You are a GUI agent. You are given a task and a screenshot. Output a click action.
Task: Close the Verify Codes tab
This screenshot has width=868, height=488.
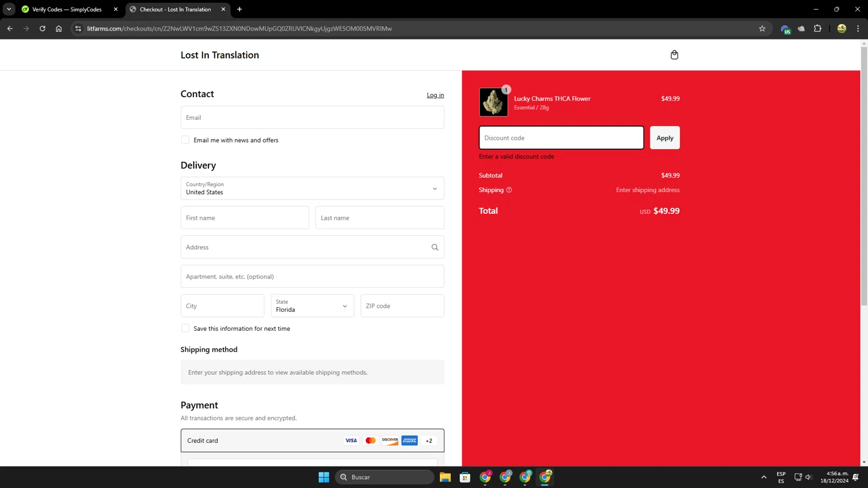(116, 9)
